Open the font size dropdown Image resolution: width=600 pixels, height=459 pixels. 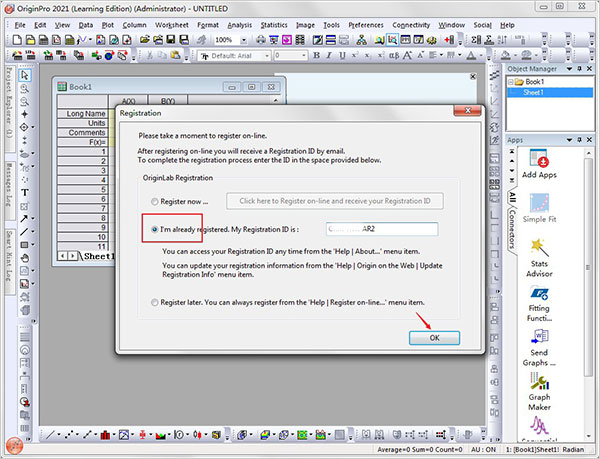304,56
